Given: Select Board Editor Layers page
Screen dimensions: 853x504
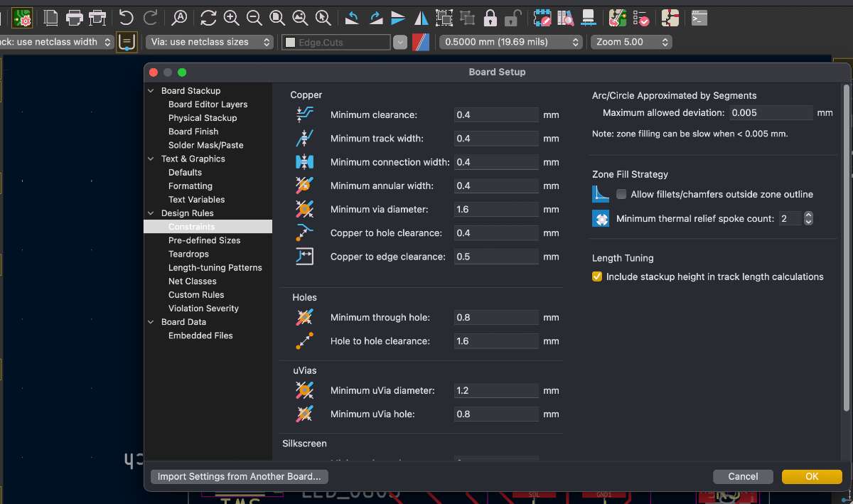Looking at the screenshot, I should pos(208,104).
